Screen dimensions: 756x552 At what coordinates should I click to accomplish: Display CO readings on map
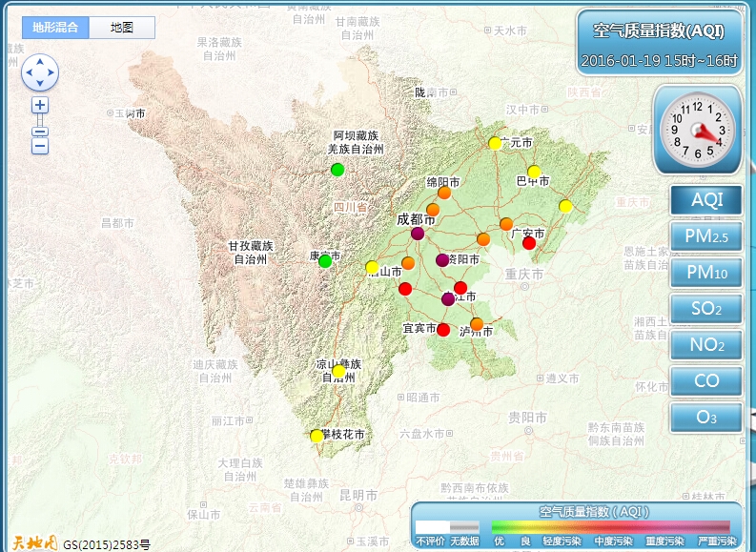pos(706,381)
